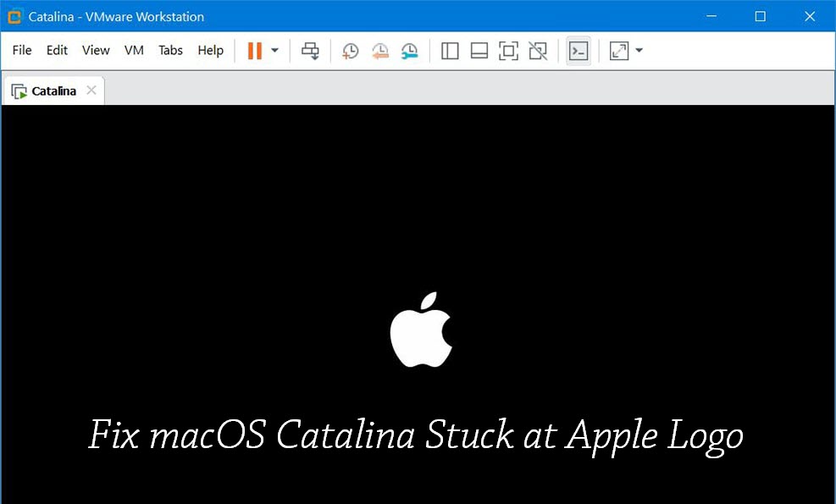Close the Catalina tab

(x=91, y=90)
